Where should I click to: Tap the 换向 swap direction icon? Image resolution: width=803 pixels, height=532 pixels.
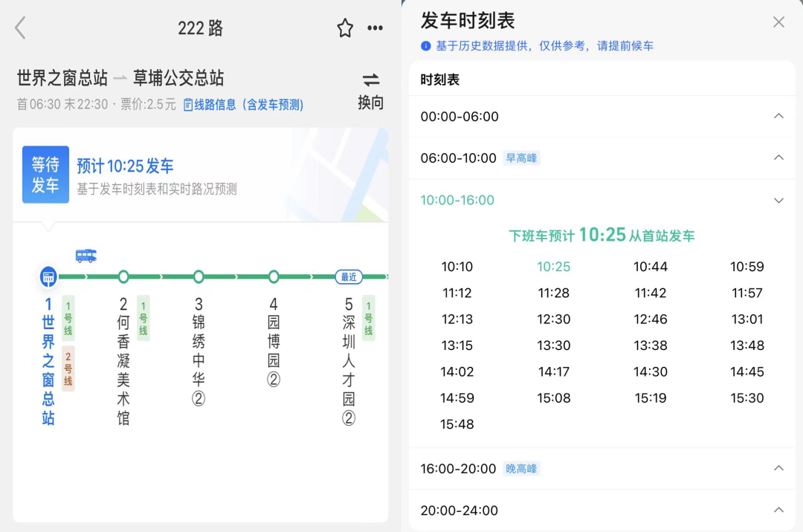coord(371,80)
